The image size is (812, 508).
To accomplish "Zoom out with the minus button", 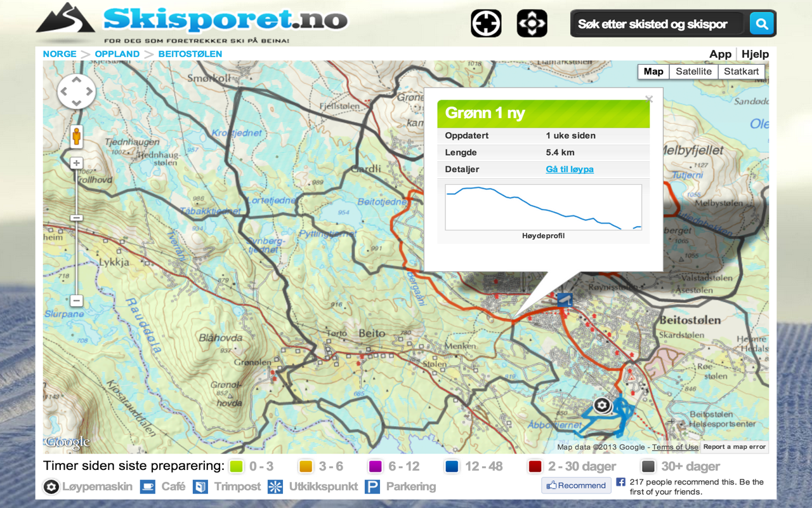I will click(x=76, y=300).
